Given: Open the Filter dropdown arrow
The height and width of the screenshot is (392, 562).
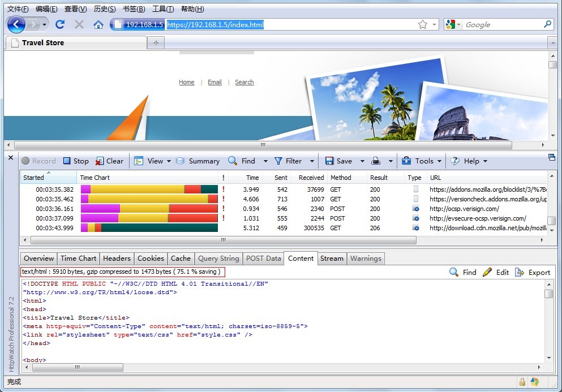Looking at the screenshot, I should click(312, 161).
